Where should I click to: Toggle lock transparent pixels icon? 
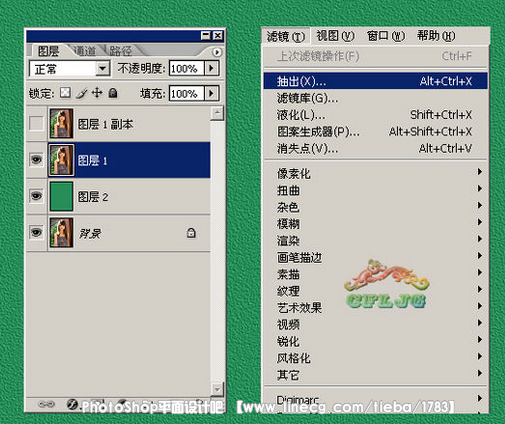(65, 93)
